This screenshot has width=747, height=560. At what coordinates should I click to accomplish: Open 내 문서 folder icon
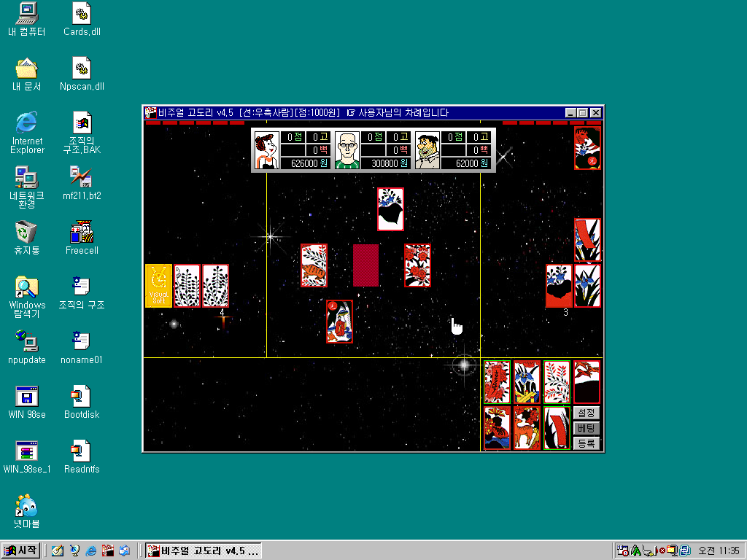click(x=27, y=74)
